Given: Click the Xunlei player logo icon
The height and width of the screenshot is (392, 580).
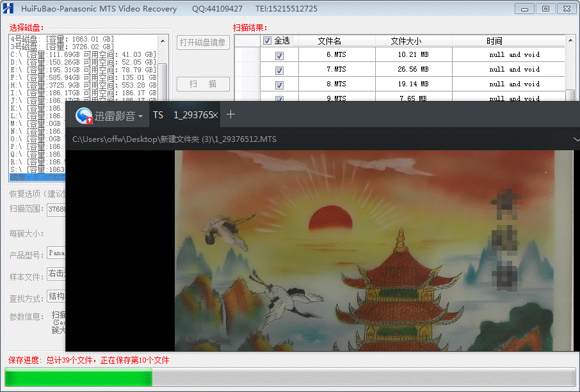Looking at the screenshot, I should (84, 116).
